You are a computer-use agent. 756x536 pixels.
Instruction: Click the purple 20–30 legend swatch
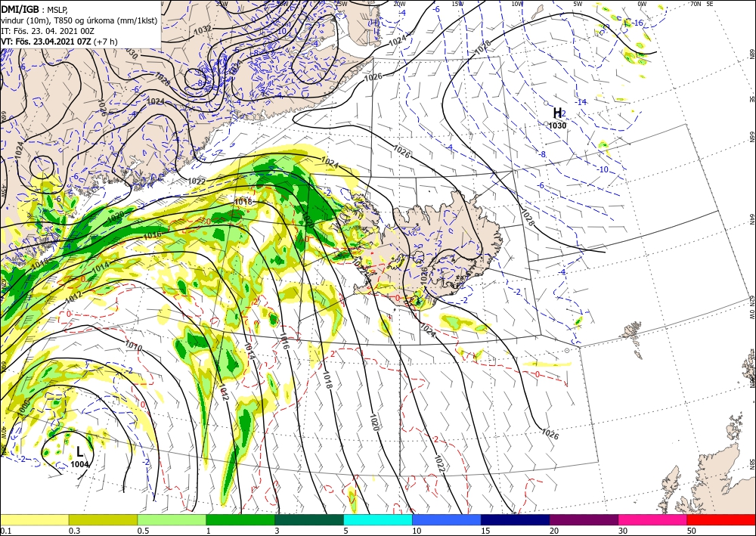(584, 519)
